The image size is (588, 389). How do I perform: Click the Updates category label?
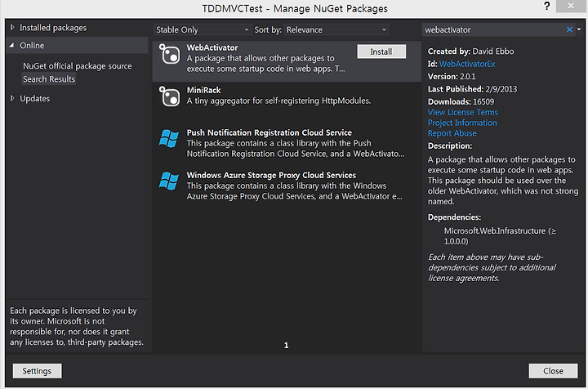[35, 99]
